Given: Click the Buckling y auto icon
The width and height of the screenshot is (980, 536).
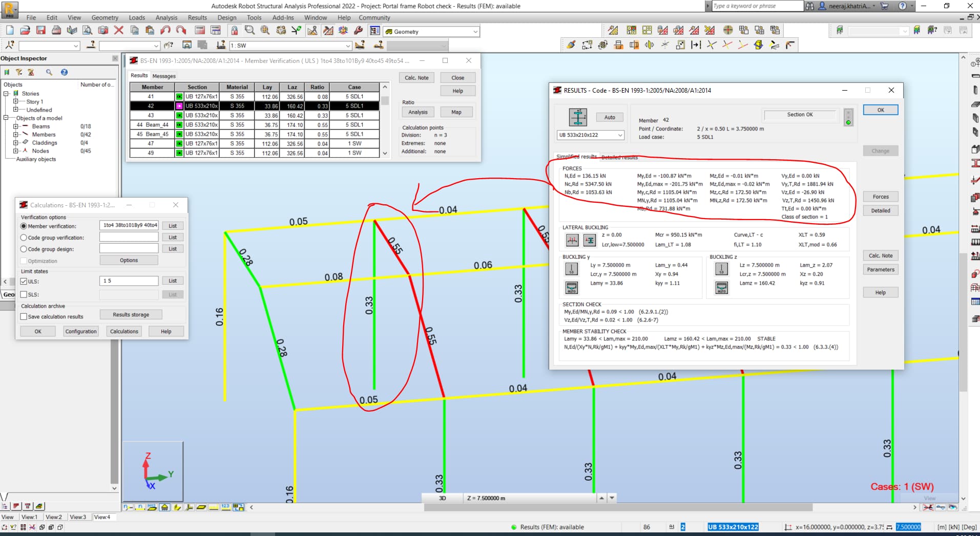Looking at the screenshot, I should click(x=571, y=288).
